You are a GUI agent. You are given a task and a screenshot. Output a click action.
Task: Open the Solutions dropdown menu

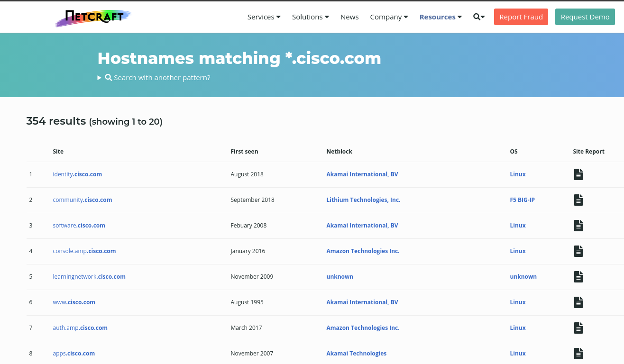pyautogui.click(x=310, y=17)
